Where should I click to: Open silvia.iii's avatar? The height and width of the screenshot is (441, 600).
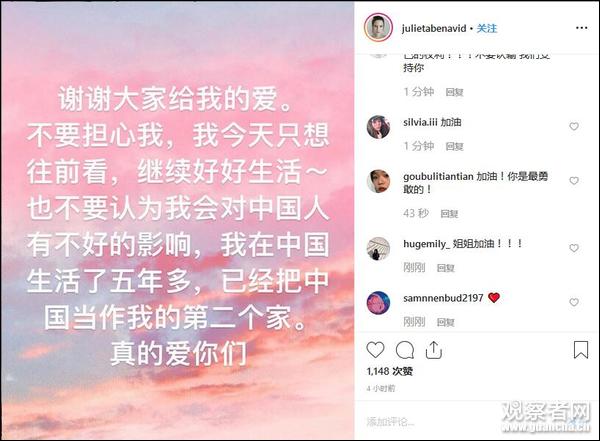pos(378,127)
